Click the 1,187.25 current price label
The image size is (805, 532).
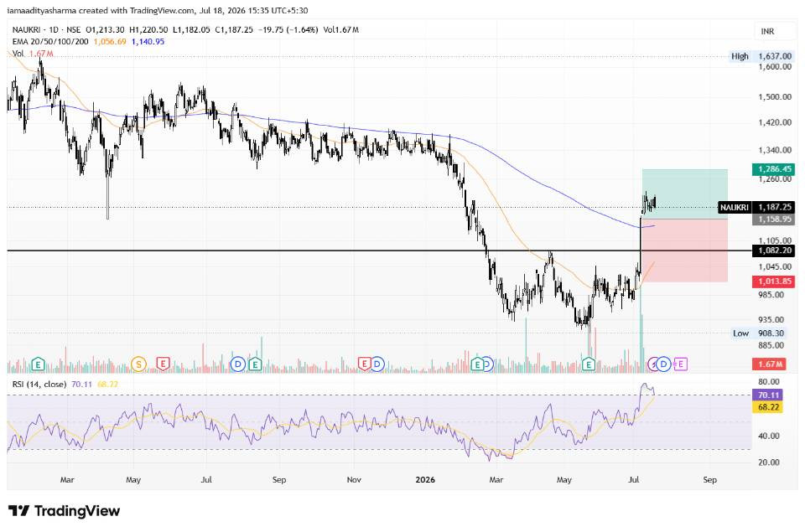[774, 207]
